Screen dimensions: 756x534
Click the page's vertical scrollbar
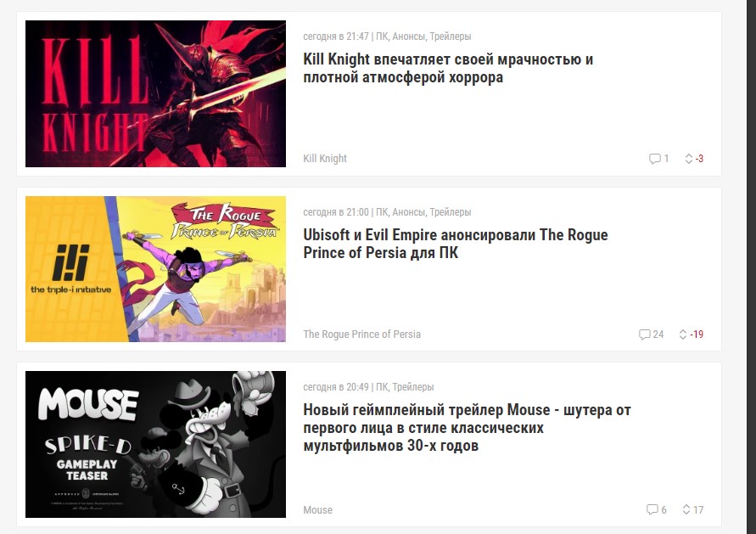[x=751, y=266]
